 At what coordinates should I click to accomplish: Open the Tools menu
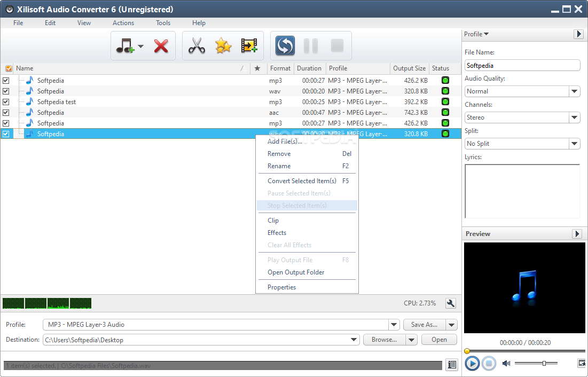163,23
